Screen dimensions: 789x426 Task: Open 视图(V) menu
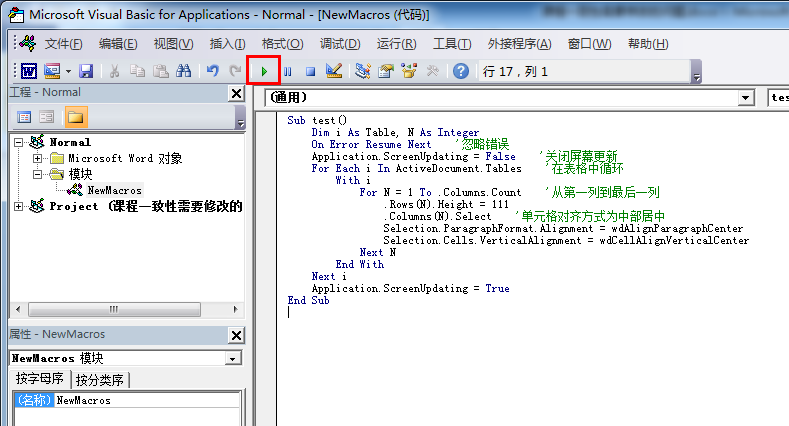(x=173, y=44)
